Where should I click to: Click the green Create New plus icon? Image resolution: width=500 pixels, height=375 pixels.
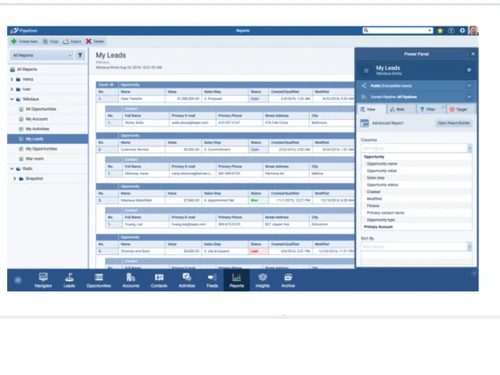14,41
